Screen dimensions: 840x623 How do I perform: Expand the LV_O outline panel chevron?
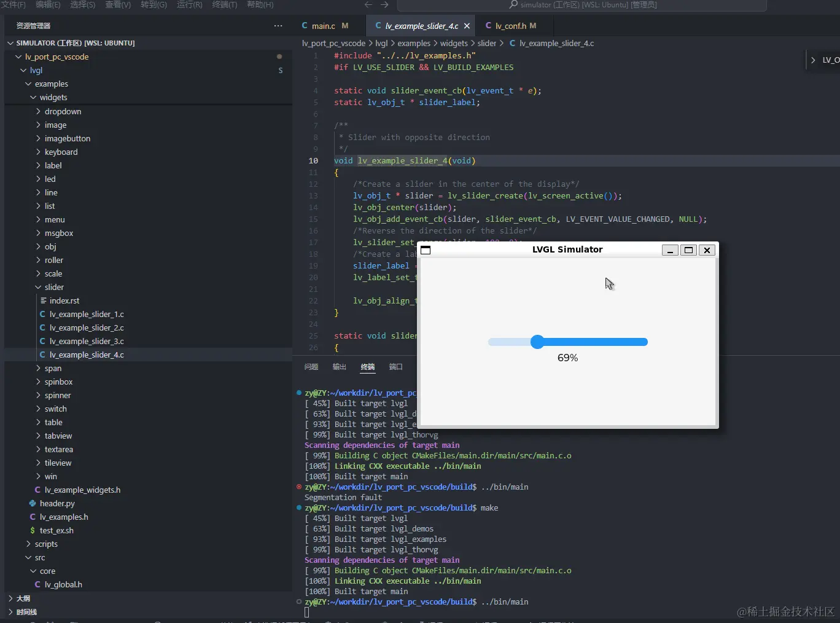point(813,60)
